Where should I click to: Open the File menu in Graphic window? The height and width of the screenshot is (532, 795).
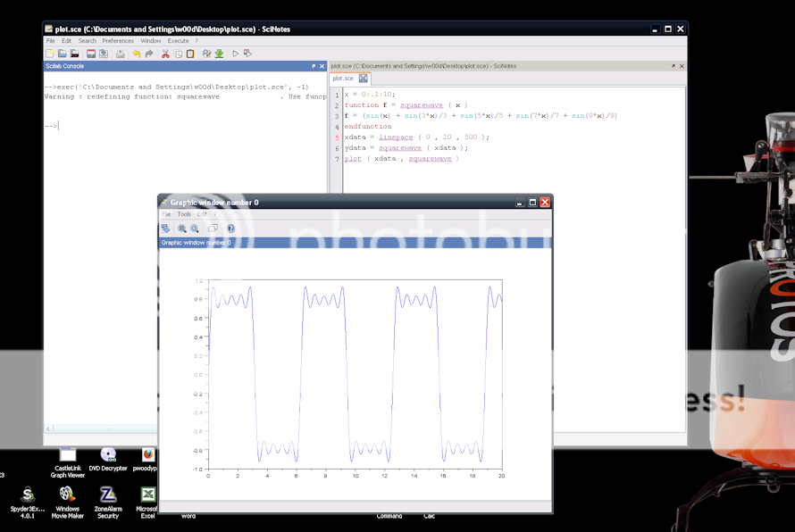pyautogui.click(x=166, y=214)
